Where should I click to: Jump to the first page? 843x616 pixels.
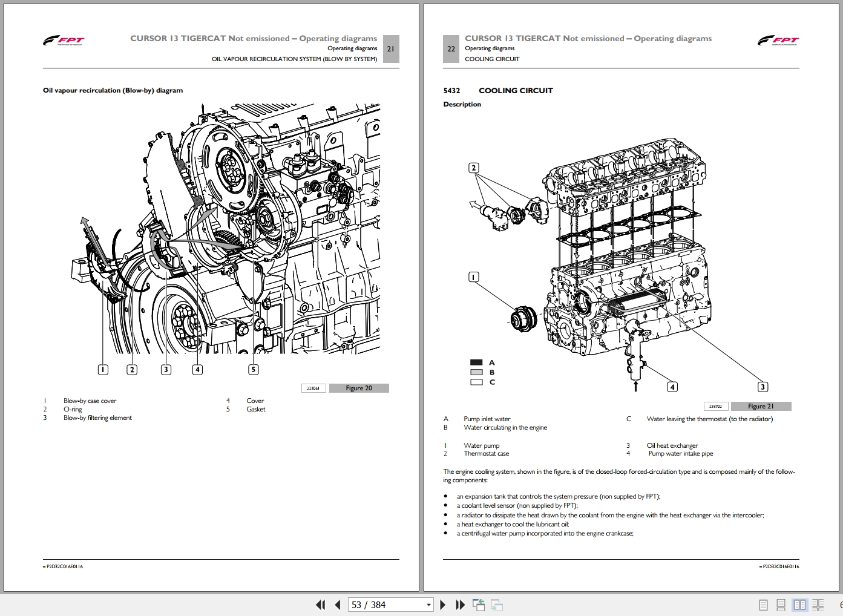320,605
